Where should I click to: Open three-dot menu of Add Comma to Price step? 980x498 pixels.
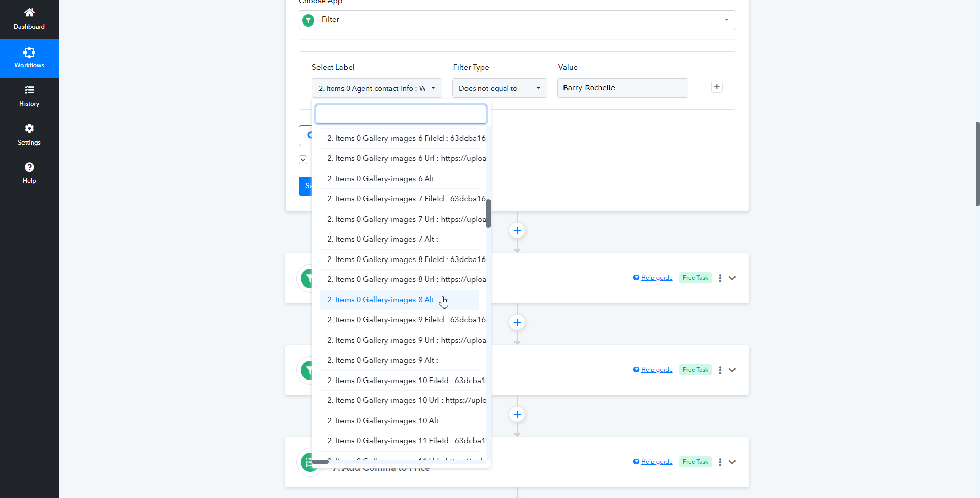pos(720,462)
